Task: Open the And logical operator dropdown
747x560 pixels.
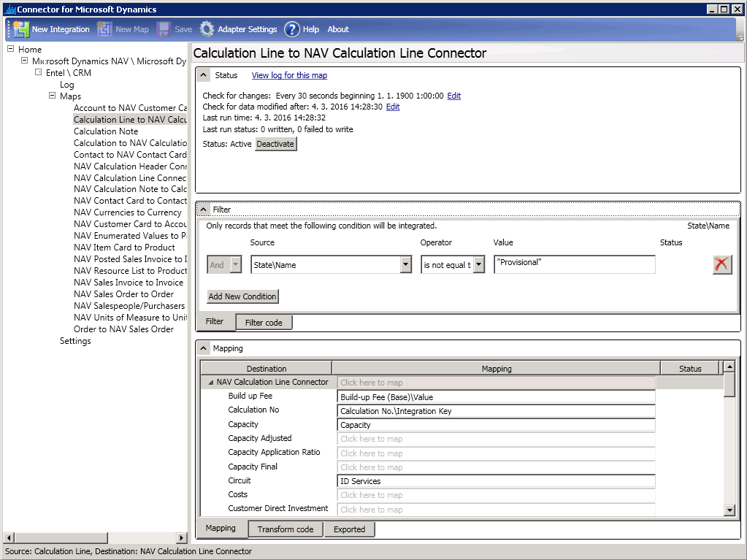Action: pyautogui.click(x=236, y=264)
